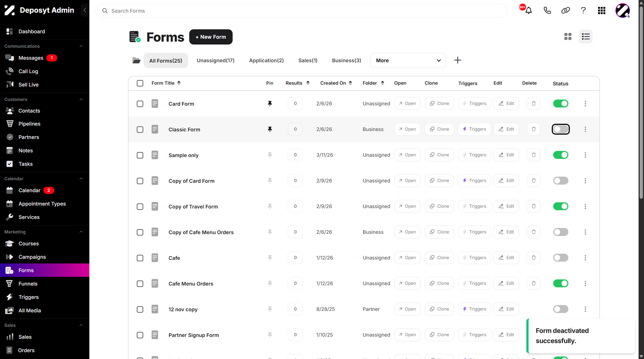Click the folder icon beside All Forms
Viewport: 644px width, 359px height.
click(136, 60)
